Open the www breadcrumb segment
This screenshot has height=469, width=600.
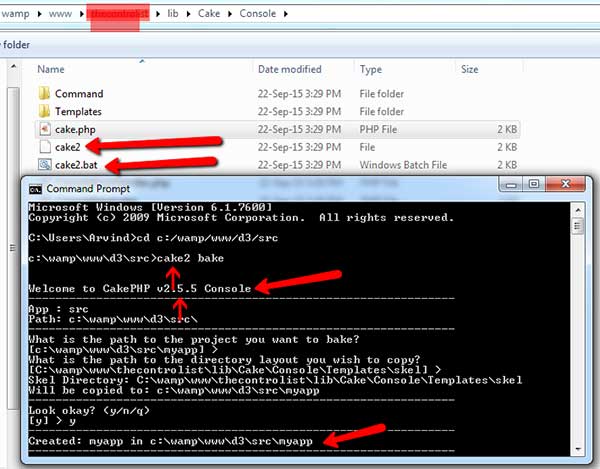60,14
